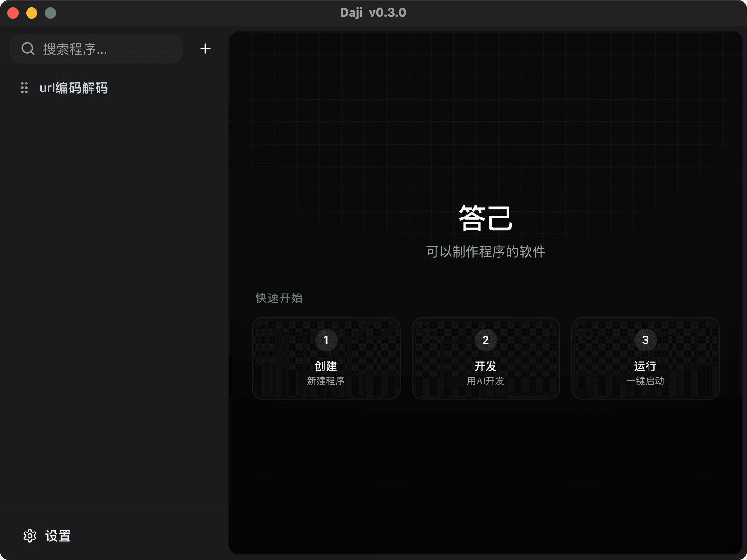Click the circled number 3 on 运行 card
Screen dimensions: 747x560
pos(645,340)
